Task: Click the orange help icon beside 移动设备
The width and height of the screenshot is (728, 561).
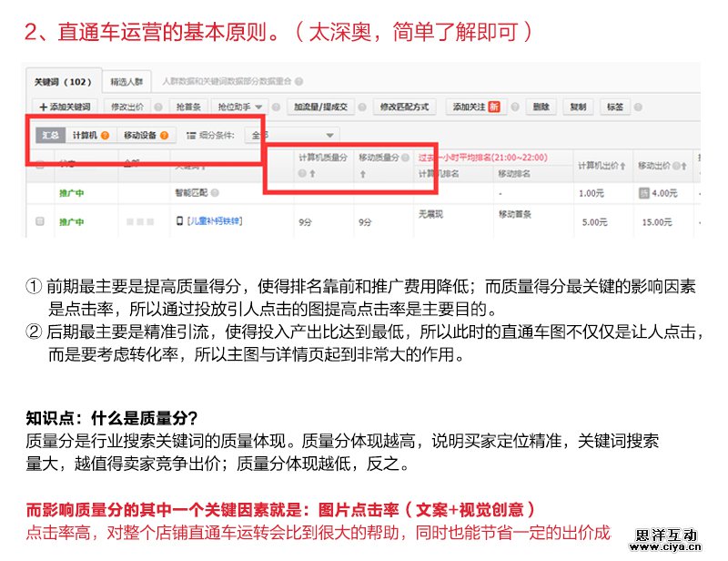Action: pyautogui.click(x=165, y=136)
